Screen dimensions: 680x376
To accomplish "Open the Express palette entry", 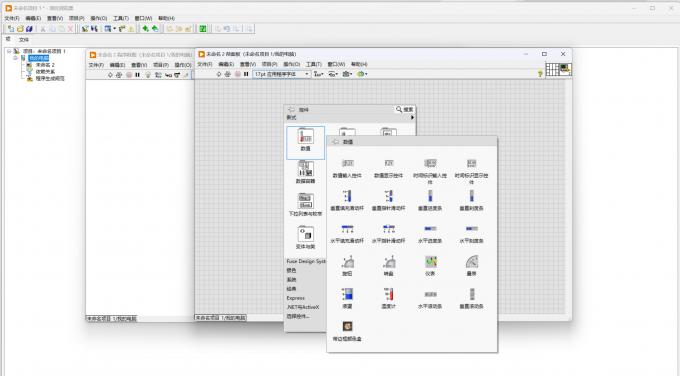I will pyautogui.click(x=295, y=298).
